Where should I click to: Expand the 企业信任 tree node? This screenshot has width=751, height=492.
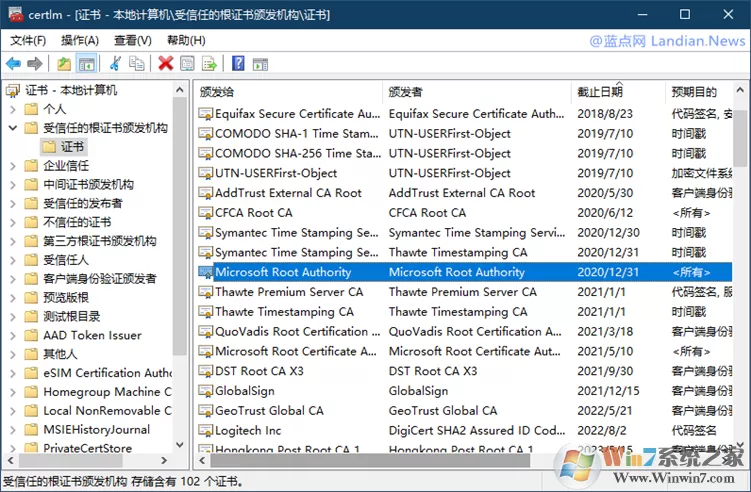click(x=13, y=166)
